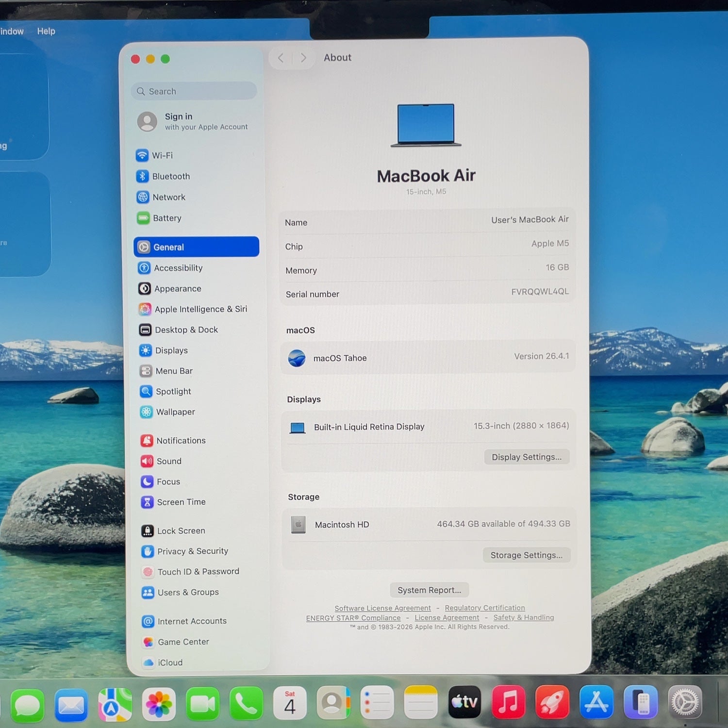
Task: Open Calendar in the Dock
Action: [290, 703]
